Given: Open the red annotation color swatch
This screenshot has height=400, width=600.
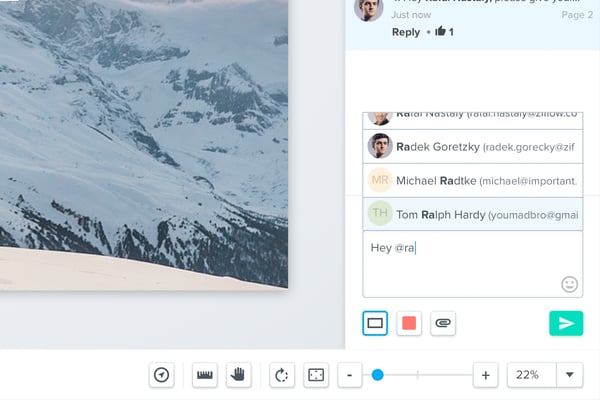Looking at the screenshot, I should click(x=409, y=323).
